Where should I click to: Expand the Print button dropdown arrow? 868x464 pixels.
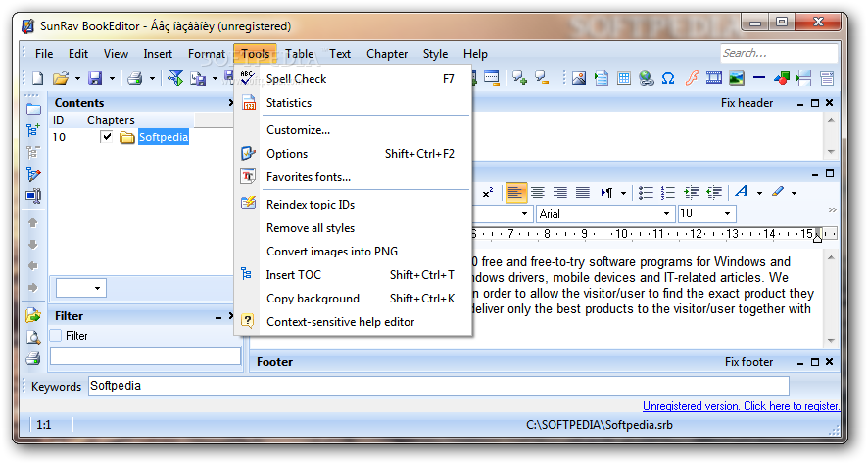(x=152, y=78)
